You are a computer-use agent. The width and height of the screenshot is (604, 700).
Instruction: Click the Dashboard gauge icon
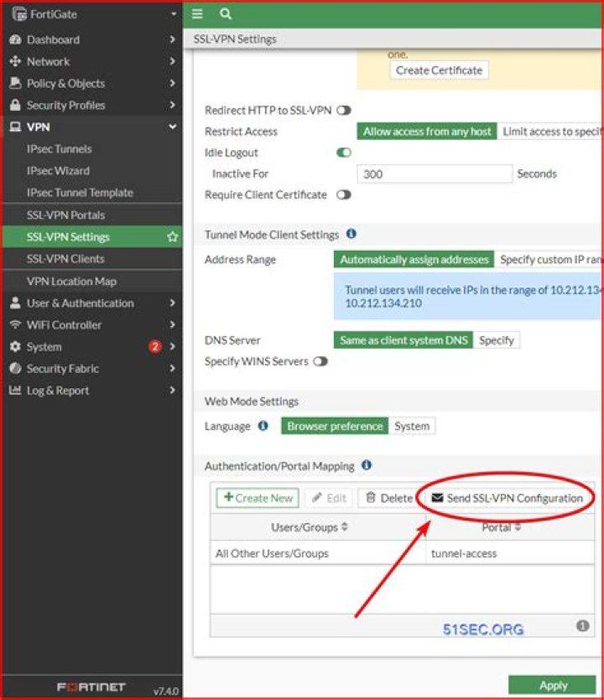pyautogui.click(x=15, y=39)
